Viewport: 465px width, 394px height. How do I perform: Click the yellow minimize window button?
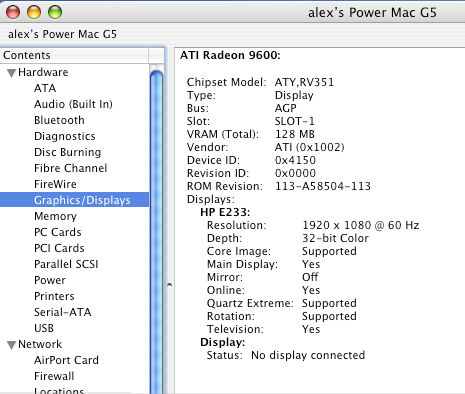(34, 12)
